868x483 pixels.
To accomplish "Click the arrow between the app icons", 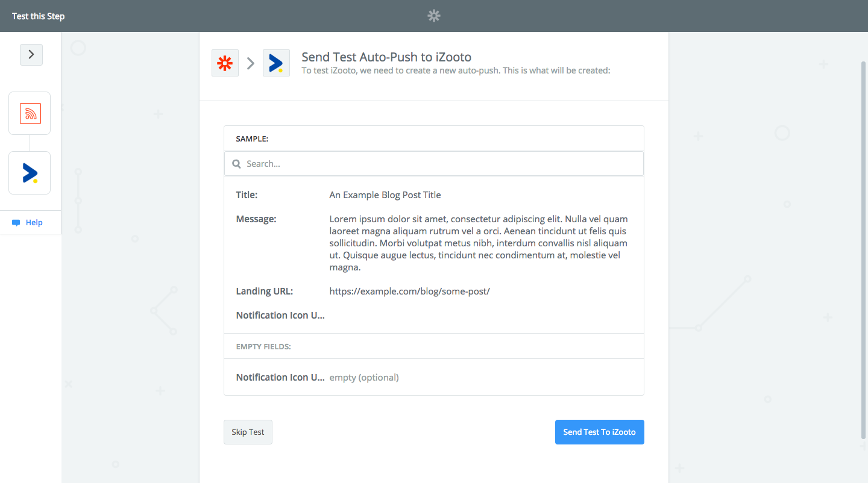I will pos(251,63).
